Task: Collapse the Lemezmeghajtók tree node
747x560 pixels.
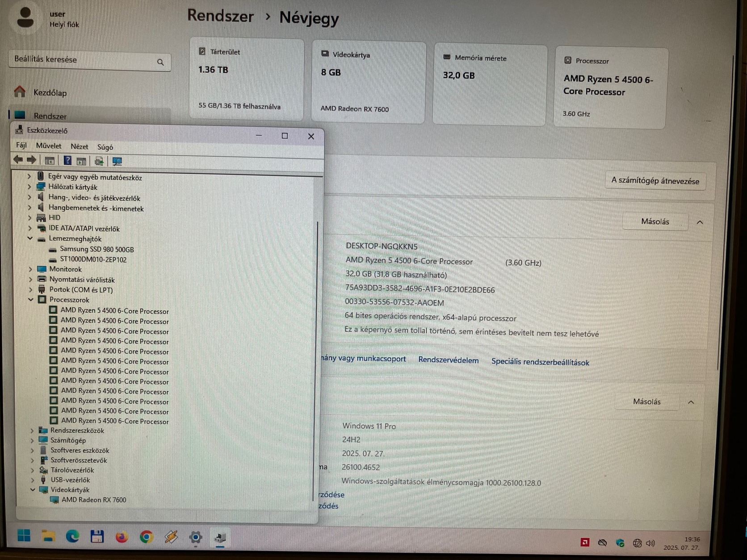Action: (x=30, y=238)
